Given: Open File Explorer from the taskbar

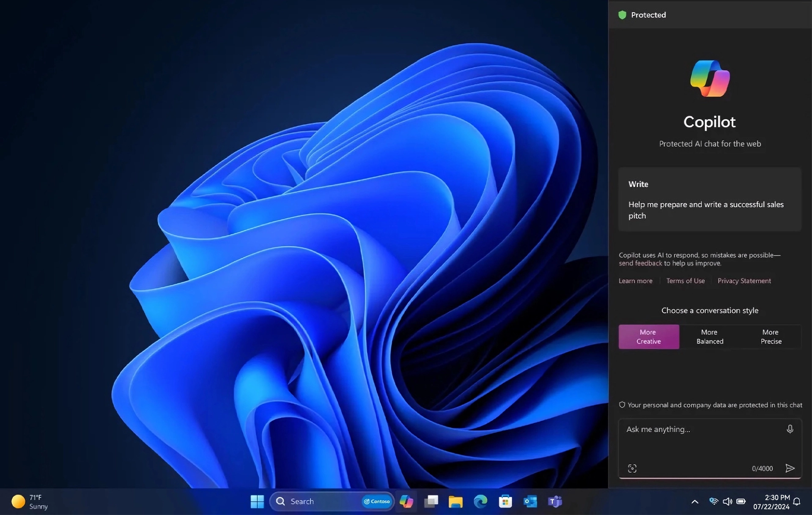Looking at the screenshot, I should (455, 501).
